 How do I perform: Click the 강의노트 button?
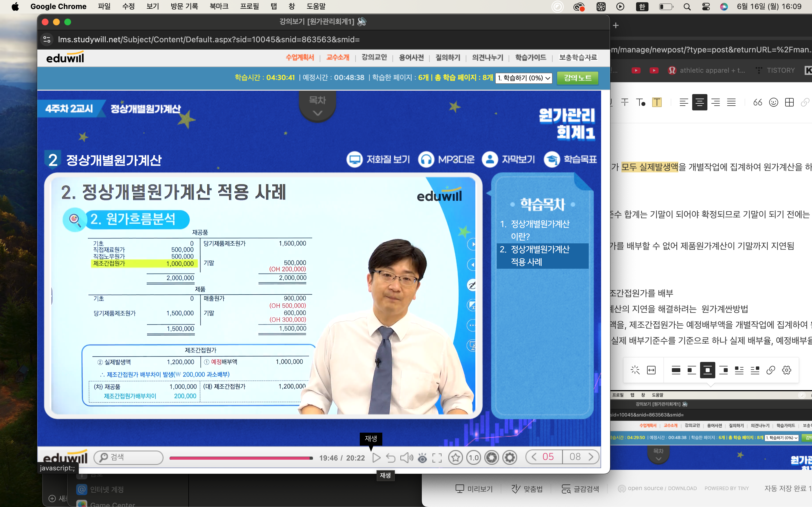pos(577,78)
